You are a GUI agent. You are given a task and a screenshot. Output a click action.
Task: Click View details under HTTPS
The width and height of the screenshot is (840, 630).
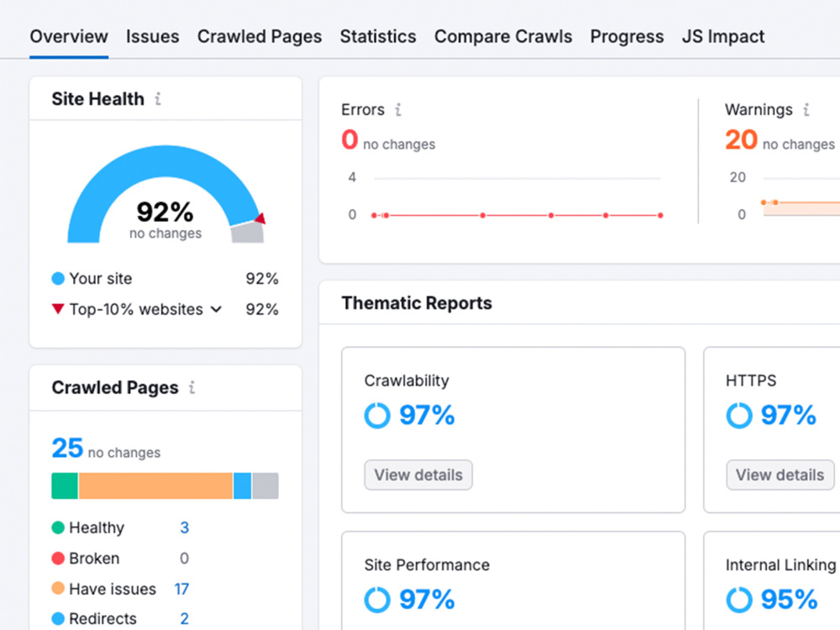click(780, 475)
